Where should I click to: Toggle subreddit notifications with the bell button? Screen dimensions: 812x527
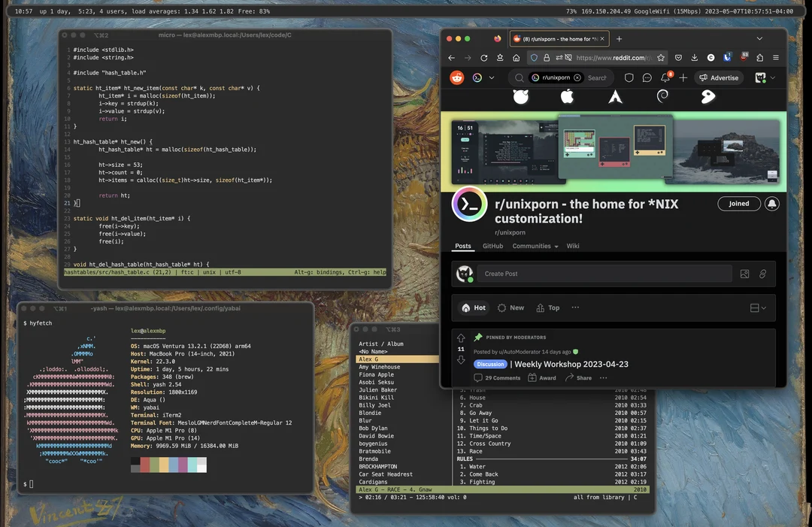(x=772, y=203)
